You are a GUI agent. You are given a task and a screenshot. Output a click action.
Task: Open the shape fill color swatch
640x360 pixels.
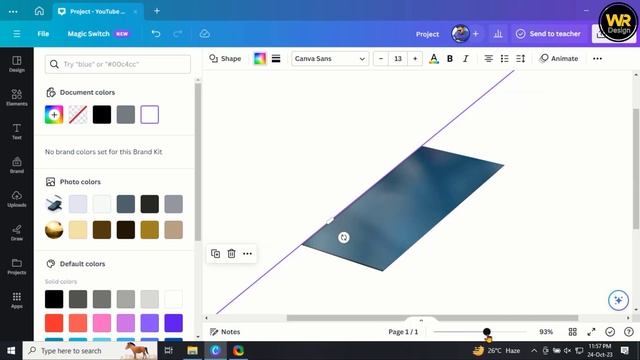pyautogui.click(x=260, y=58)
